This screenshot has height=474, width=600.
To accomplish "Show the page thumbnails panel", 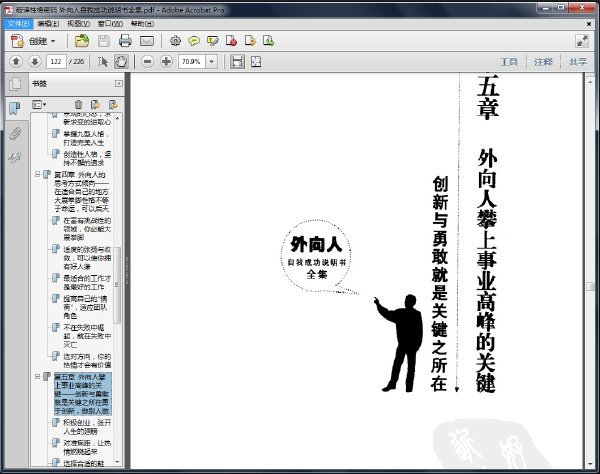I will pyautogui.click(x=15, y=84).
